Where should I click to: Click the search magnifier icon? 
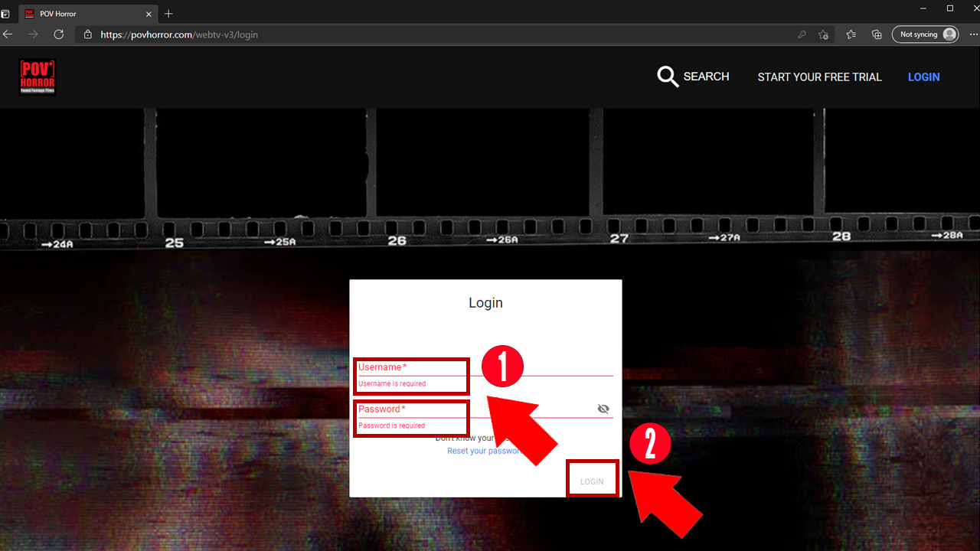(668, 77)
